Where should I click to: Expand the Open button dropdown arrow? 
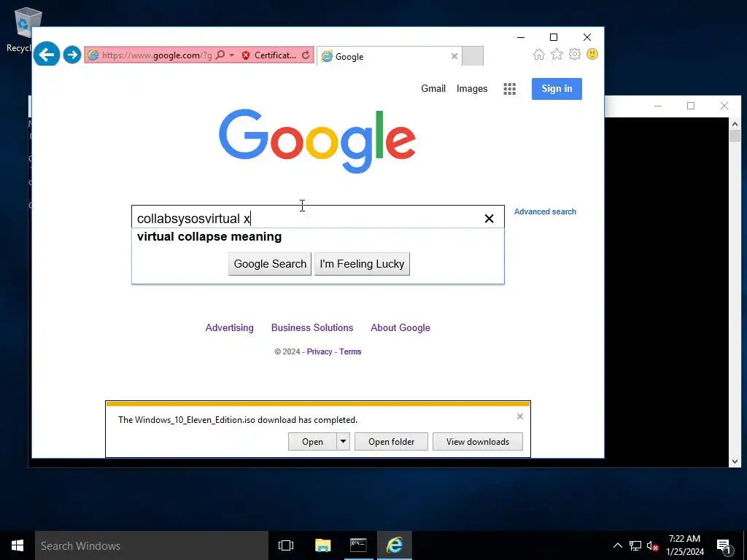343,441
